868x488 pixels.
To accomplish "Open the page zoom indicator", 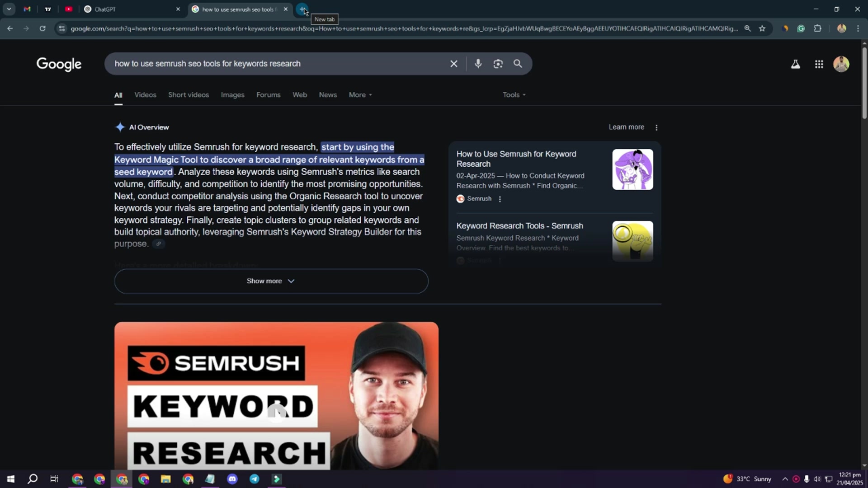I will (x=747, y=28).
